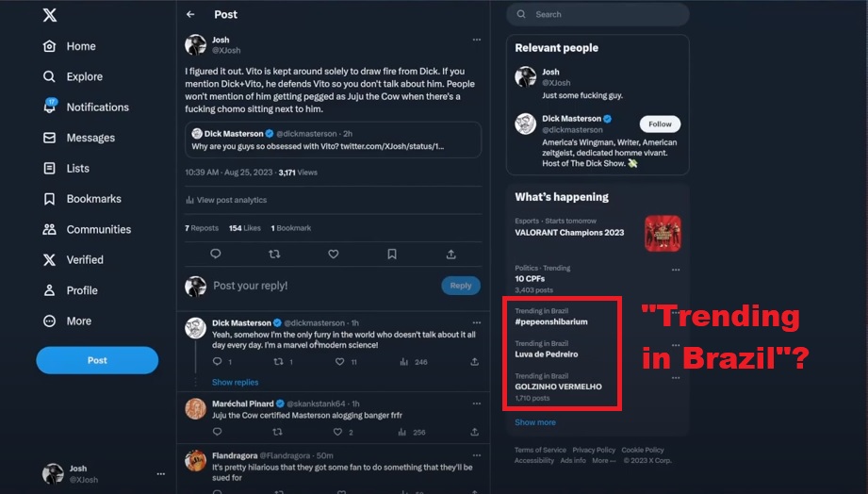Share Josh's main post
The width and height of the screenshot is (868, 494).
[450, 254]
